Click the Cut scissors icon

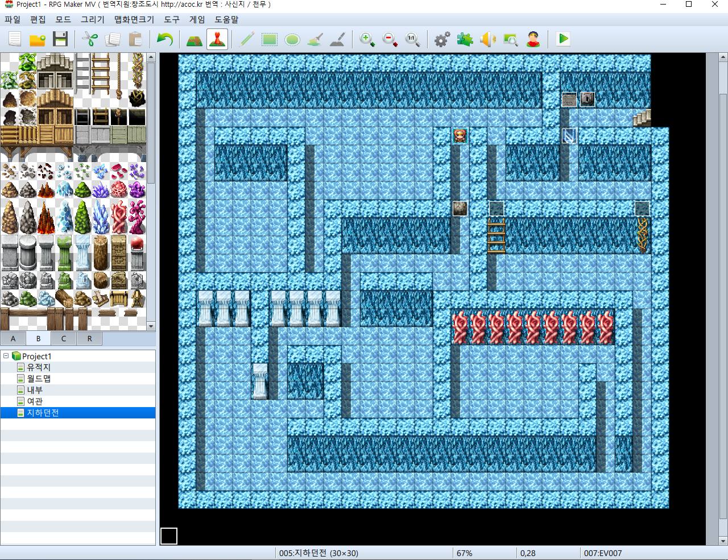90,39
